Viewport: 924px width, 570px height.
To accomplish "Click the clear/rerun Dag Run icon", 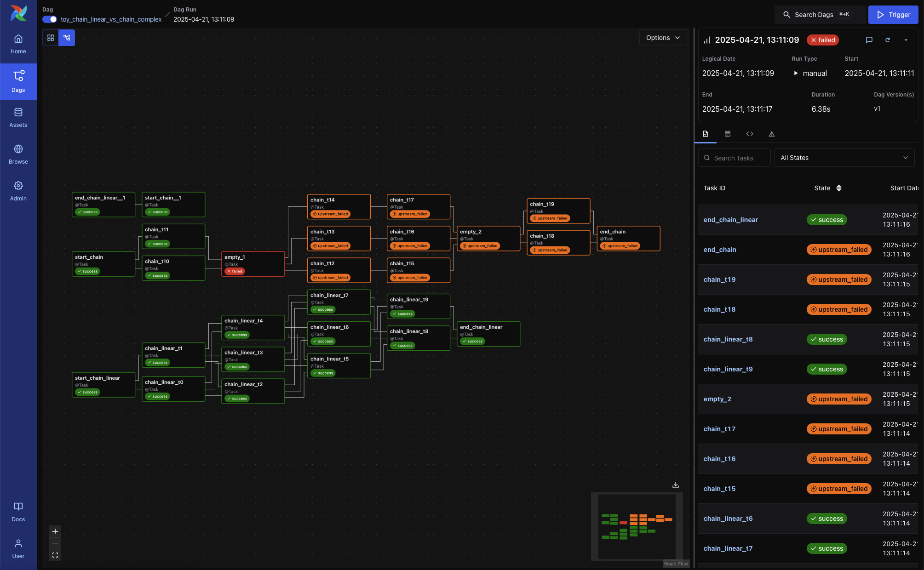I will click(x=887, y=40).
